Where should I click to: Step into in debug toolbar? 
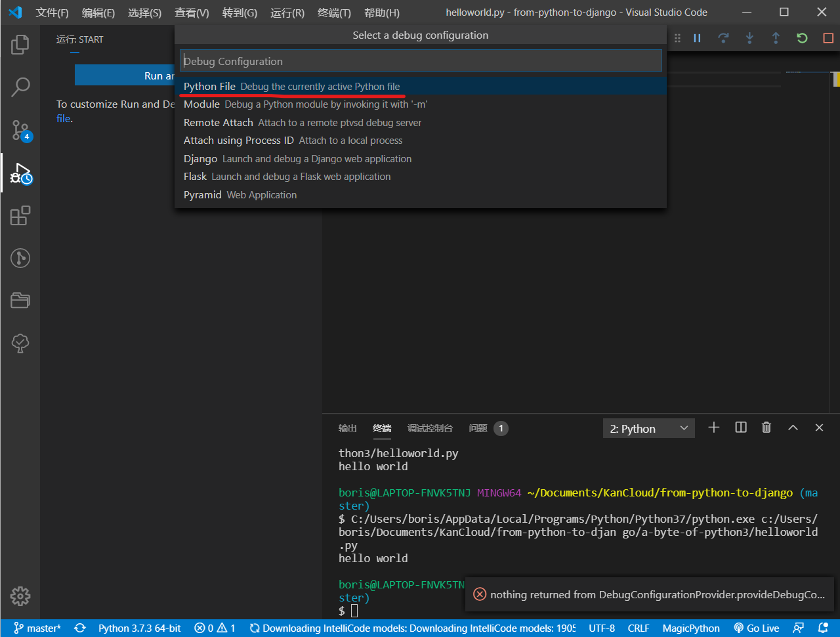[749, 38]
